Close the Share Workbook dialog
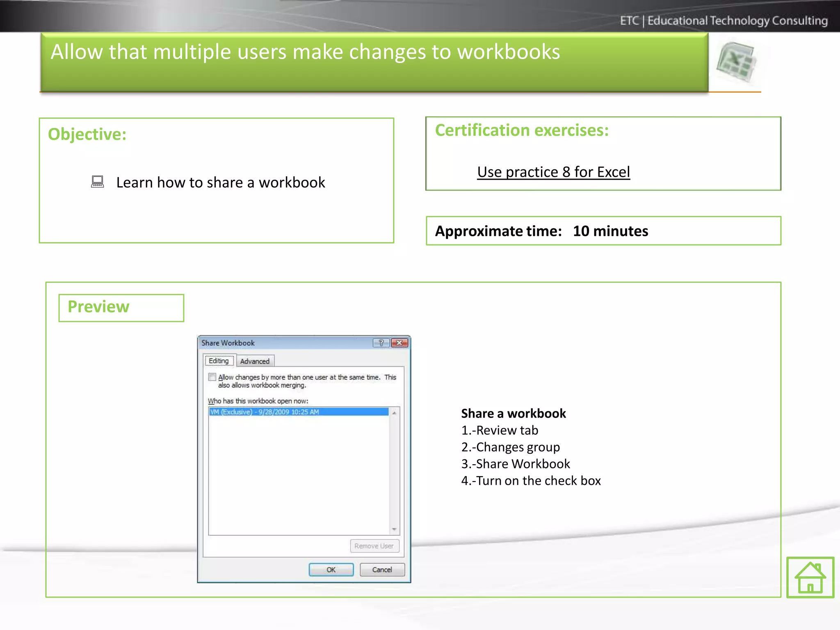The image size is (840, 630). coord(399,343)
